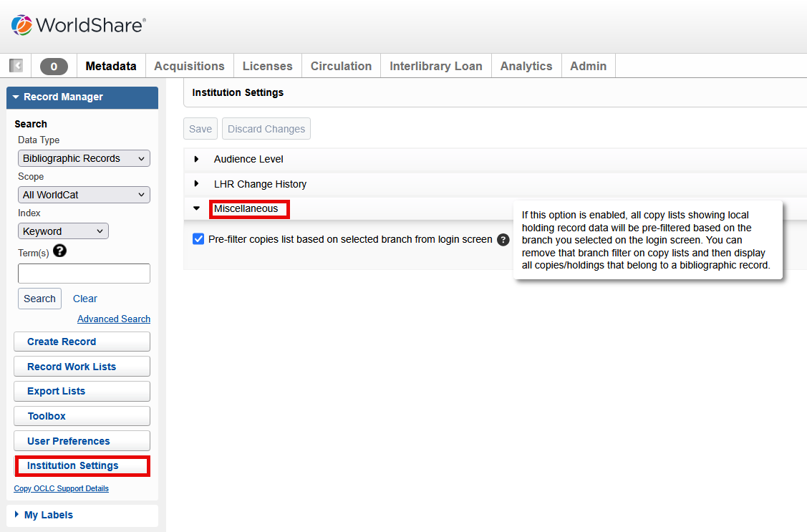Open the Interlibrary Loan tab
This screenshot has height=532, width=807.
click(435, 66)
